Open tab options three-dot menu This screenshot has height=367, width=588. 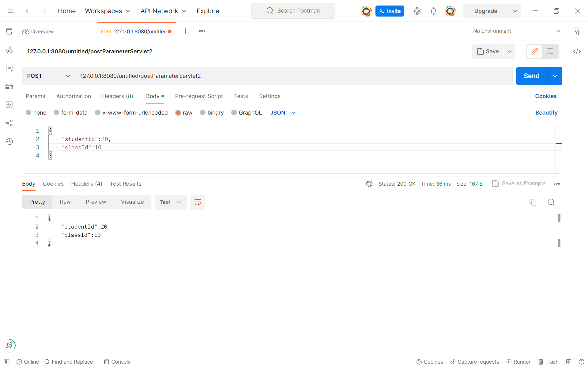202,31
